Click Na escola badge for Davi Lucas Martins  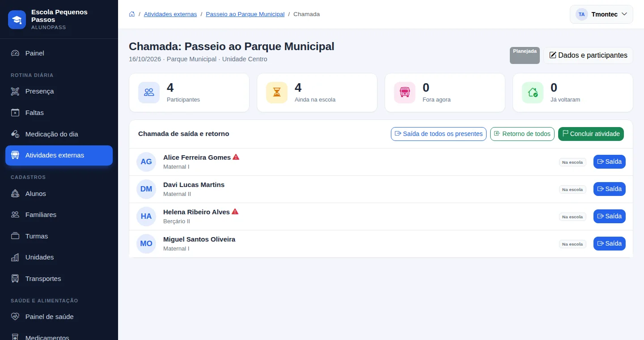coord(572,190)
